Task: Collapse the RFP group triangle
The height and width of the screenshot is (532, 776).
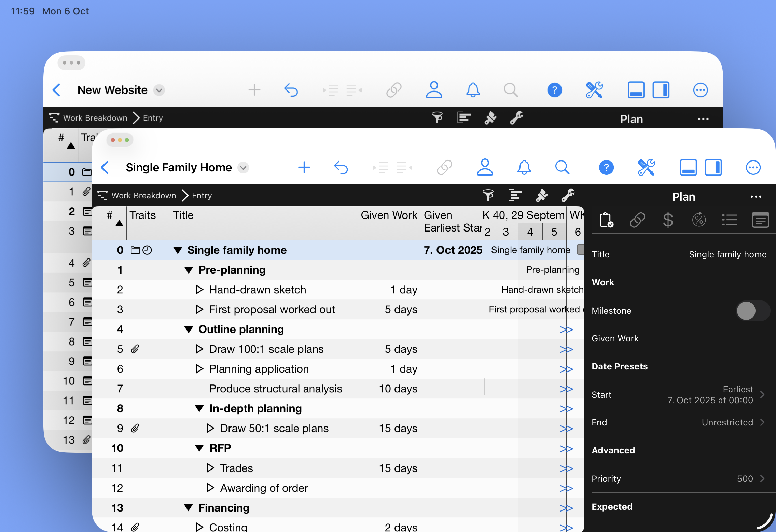Action: (200, 448)
